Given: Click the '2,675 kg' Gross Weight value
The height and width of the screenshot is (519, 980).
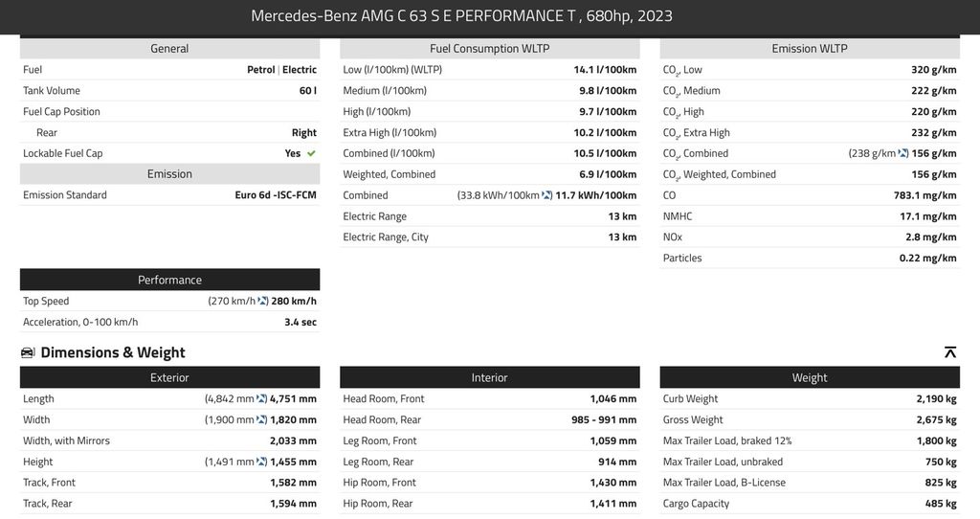Looking at the screenshot, I should tap(936, 419).
